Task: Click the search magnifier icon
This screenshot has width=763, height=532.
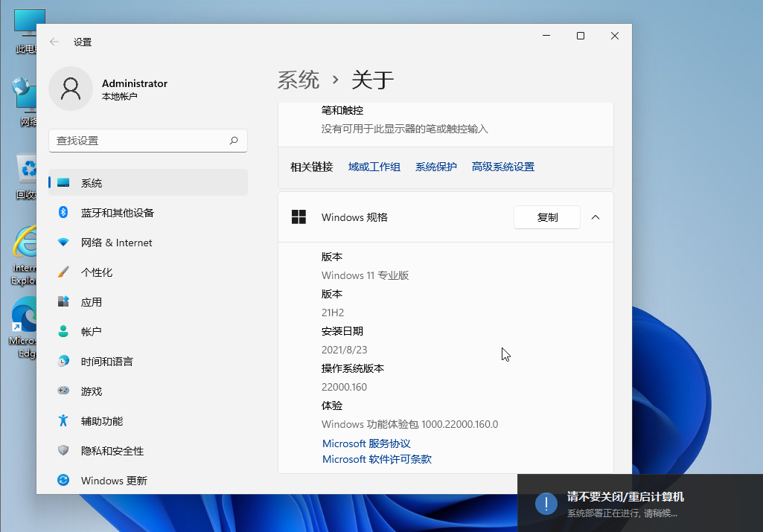Action: coord(234,141)
